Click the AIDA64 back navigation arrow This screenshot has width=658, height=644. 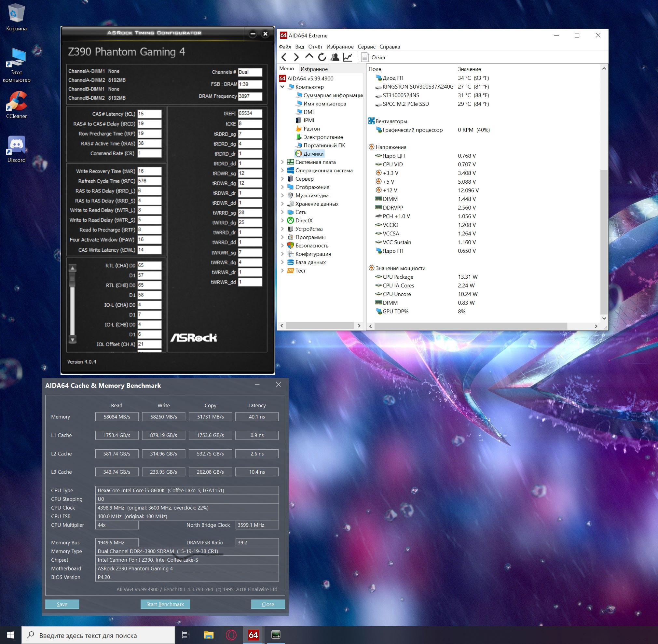point(284,57)
